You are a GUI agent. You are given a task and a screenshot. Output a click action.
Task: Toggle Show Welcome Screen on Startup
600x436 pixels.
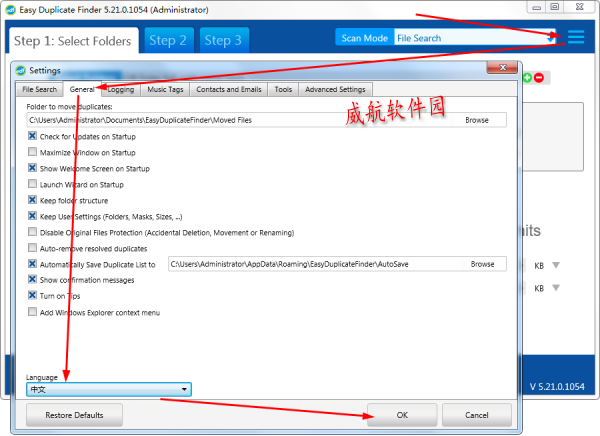(33, 168)
